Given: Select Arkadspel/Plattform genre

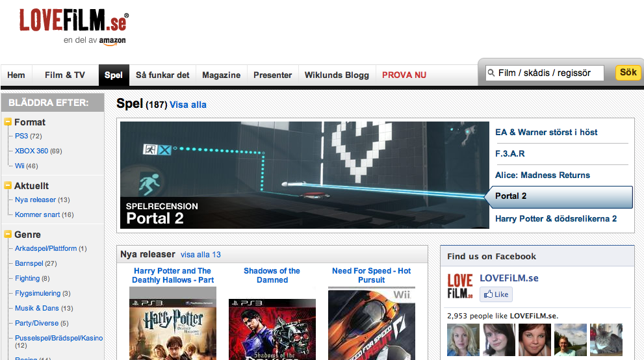Looking at the screenshot, I should 45,248.
